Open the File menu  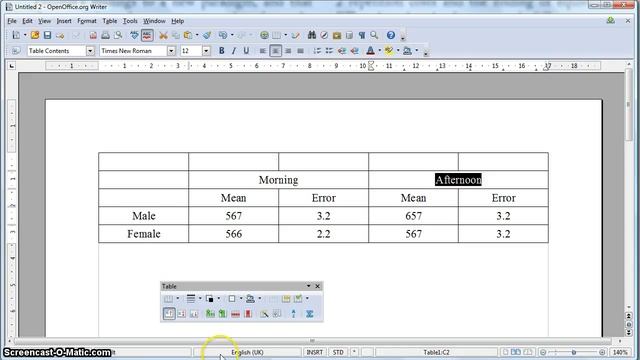click(x=12, y=21)
